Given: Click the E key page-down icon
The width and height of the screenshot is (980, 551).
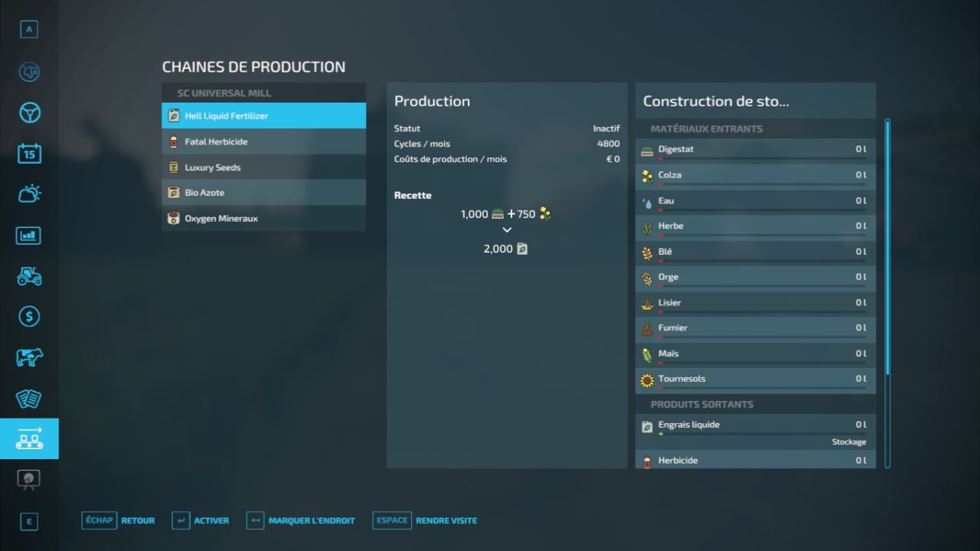Looking at the screenshot, I should [x=29, y=522].
